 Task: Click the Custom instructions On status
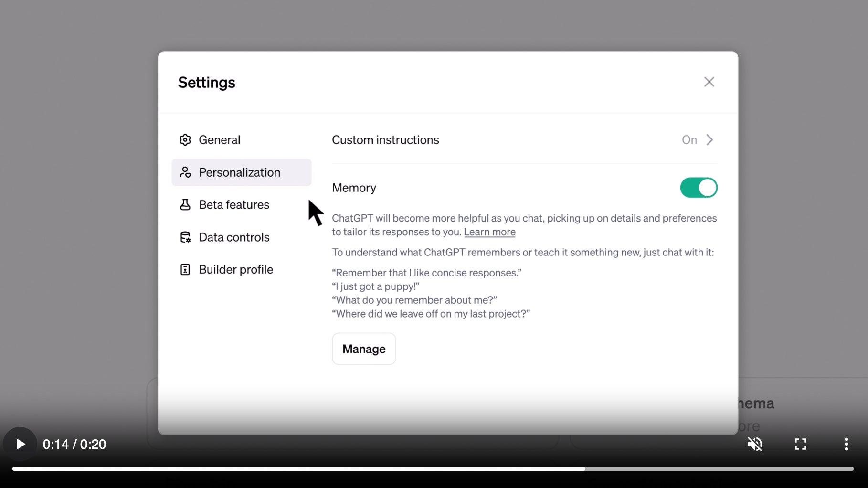689,140
